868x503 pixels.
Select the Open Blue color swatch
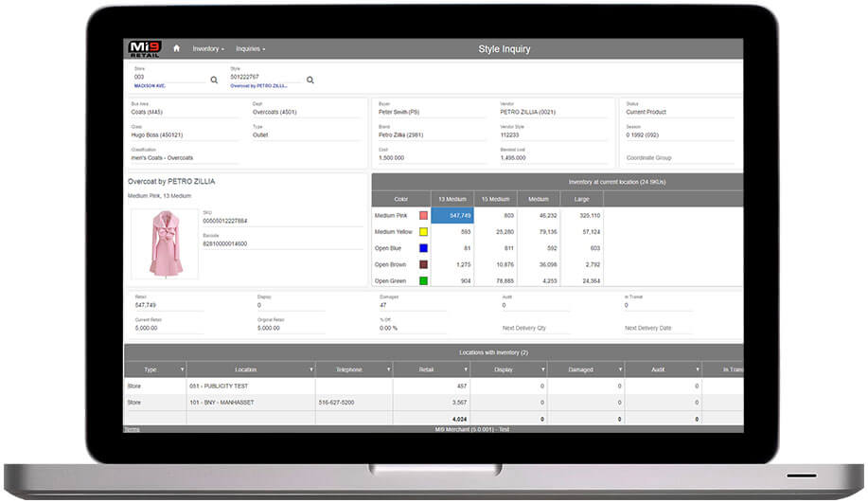pos(423,248)
